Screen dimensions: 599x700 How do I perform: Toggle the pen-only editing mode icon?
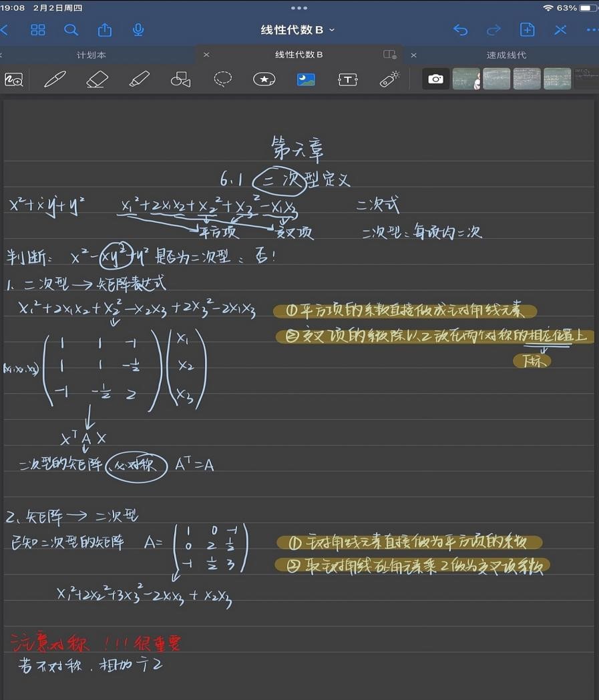[560, 30]
